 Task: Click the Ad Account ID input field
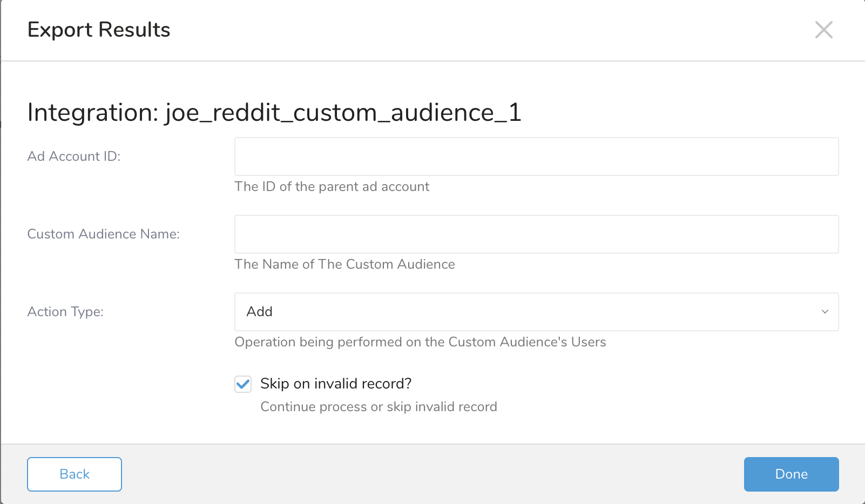point(536,156)
